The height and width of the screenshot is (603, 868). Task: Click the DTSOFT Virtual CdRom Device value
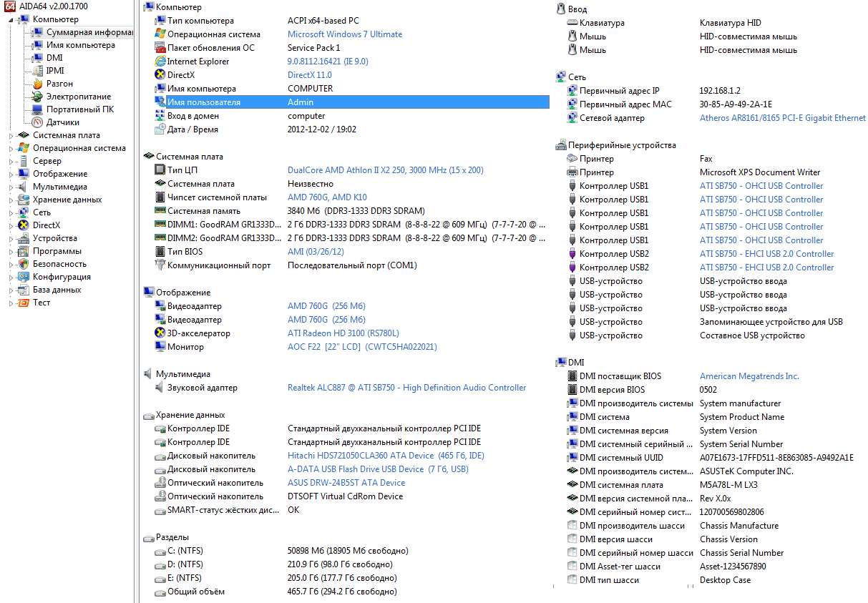click(x=345, y=496)
